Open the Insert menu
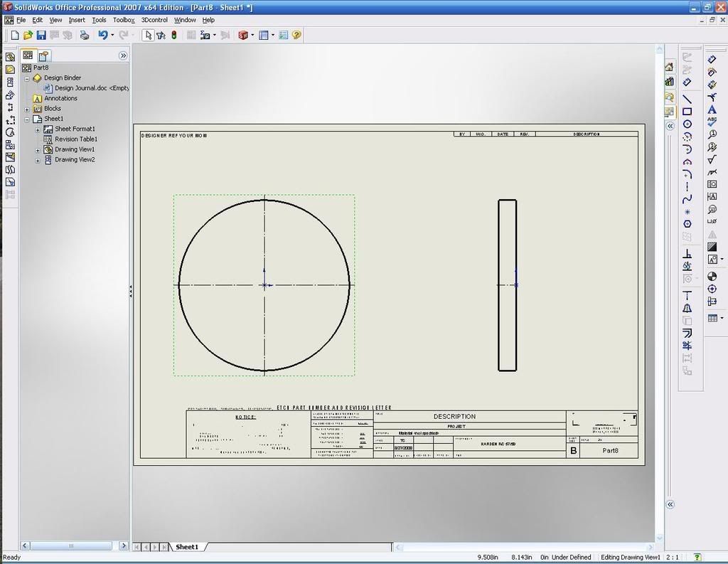728x564 pixels. (77, 20)
